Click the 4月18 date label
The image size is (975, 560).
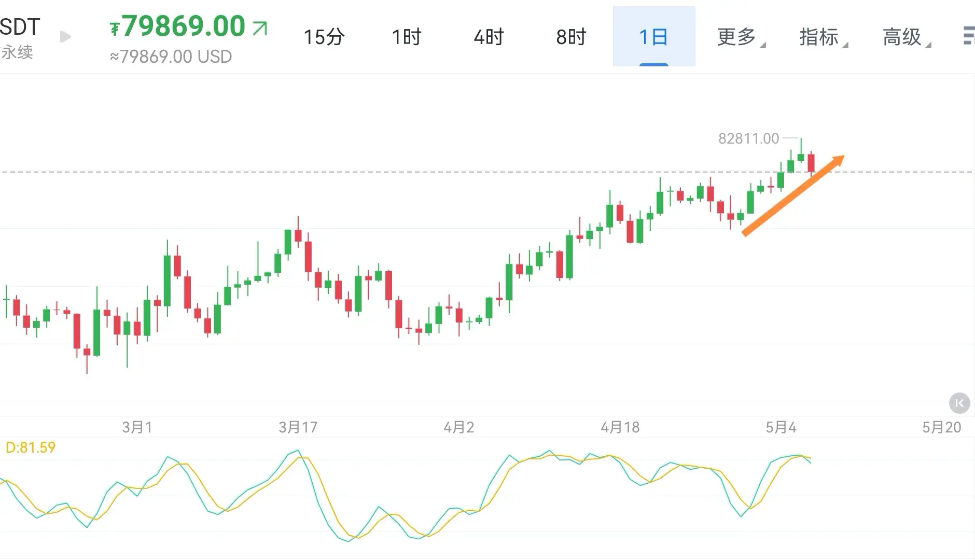click(620, 427)
